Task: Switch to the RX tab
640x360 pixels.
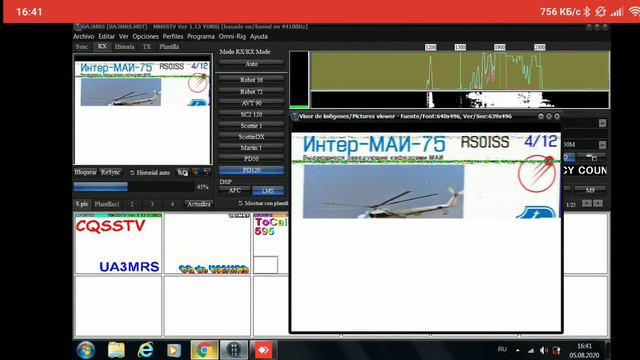Action: pos(102,47)
